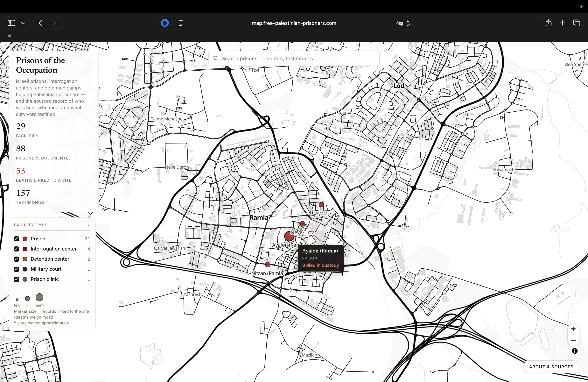
Task: Click the 157 testimonies number
Action: tap(23, 193)
